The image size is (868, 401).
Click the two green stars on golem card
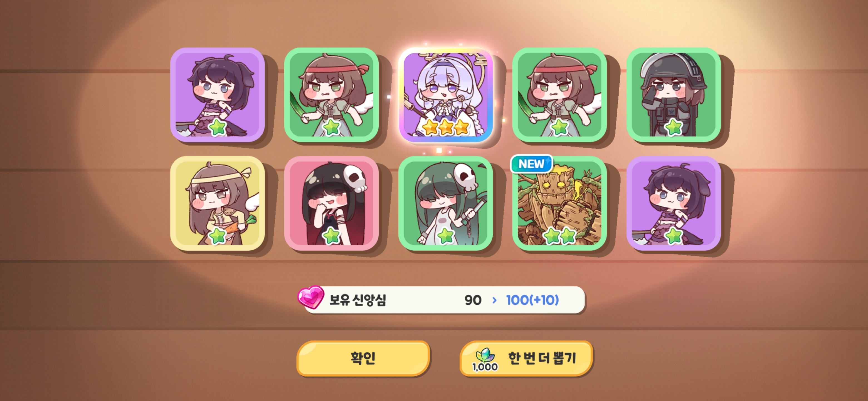tap(559, 235)
